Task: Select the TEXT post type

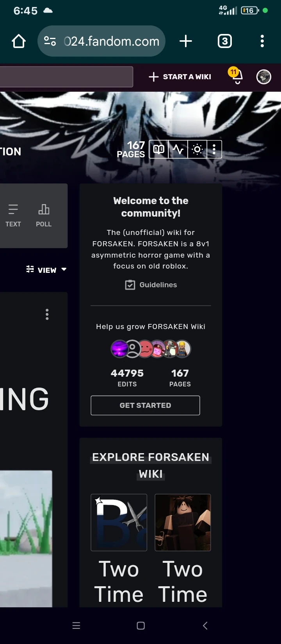Action: tap(13, 215)
